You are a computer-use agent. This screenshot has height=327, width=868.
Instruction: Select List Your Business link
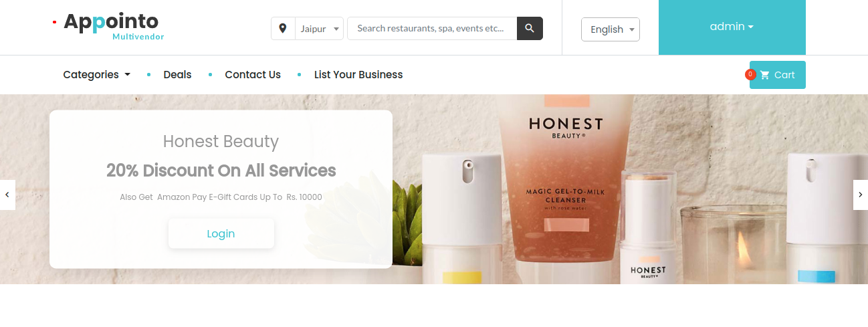click(x=358, y=75)
